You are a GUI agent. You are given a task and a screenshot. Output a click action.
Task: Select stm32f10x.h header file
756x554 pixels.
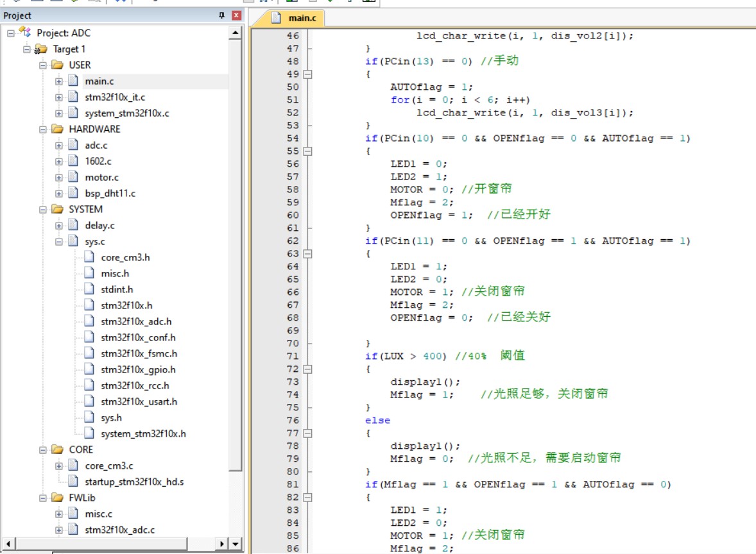coord(126,305)
